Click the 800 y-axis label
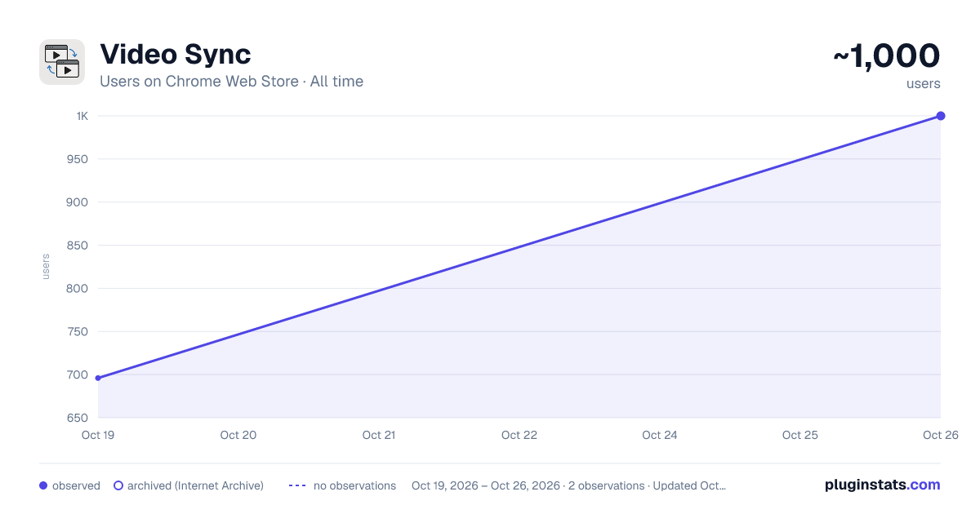The width and height of the screenshot is (980, 514). [78, 289]
